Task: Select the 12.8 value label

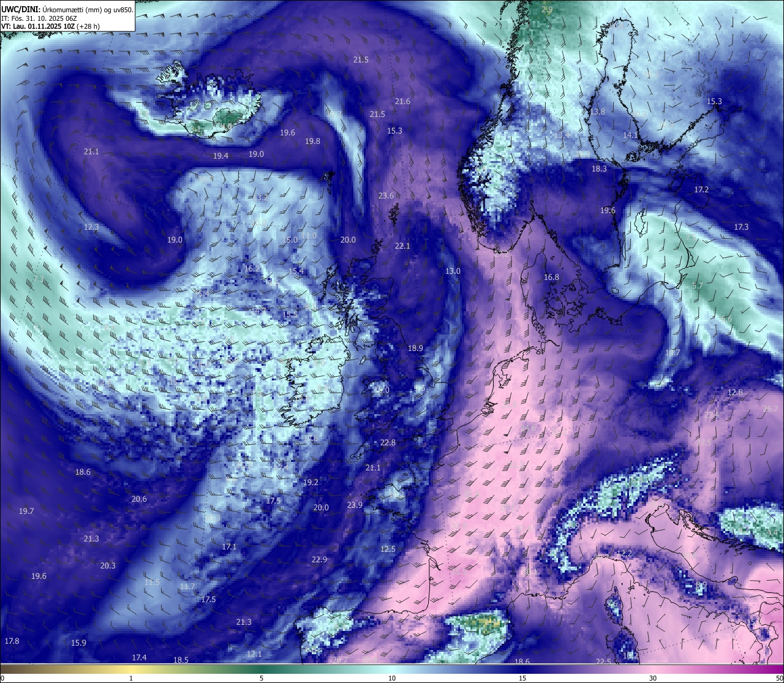Action: tap(735, 392)
